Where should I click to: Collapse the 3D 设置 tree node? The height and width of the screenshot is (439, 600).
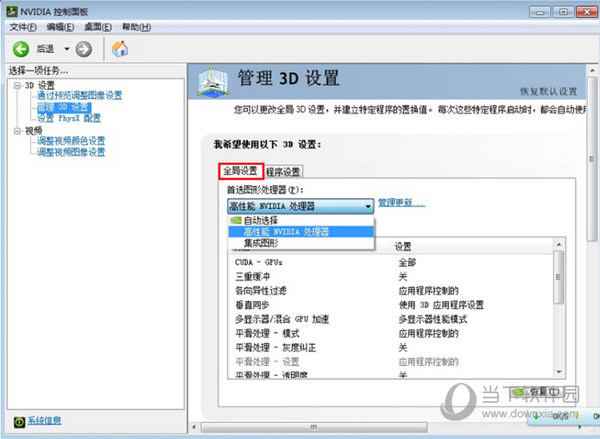click(16, 85)
